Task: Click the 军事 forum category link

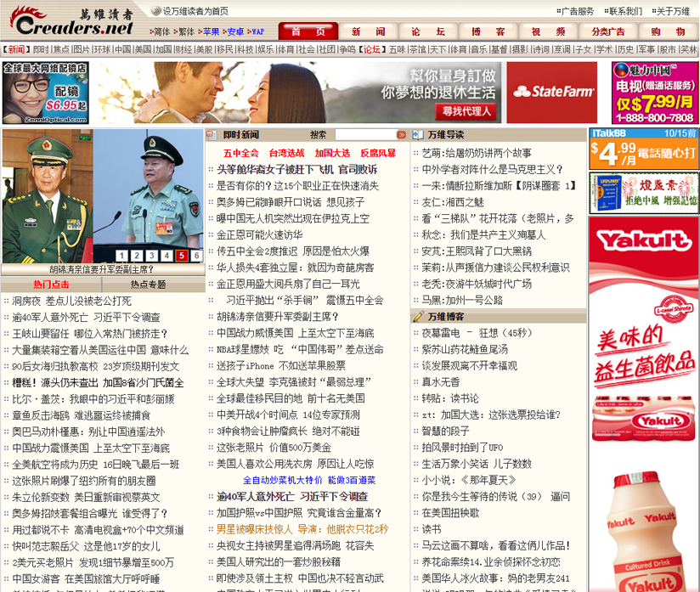Action: (646, 49)
